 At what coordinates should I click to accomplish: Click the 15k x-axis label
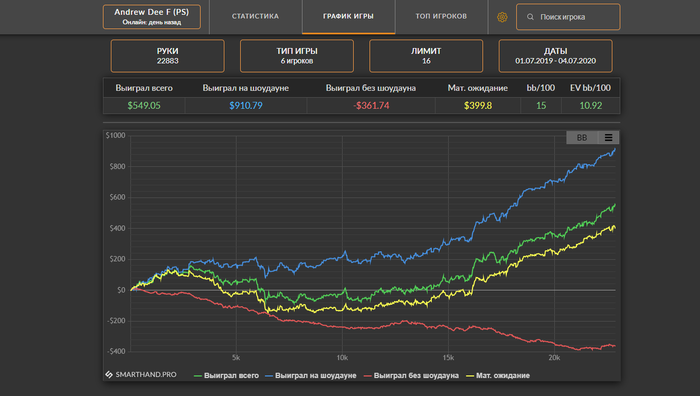click(x=448, y=358)
